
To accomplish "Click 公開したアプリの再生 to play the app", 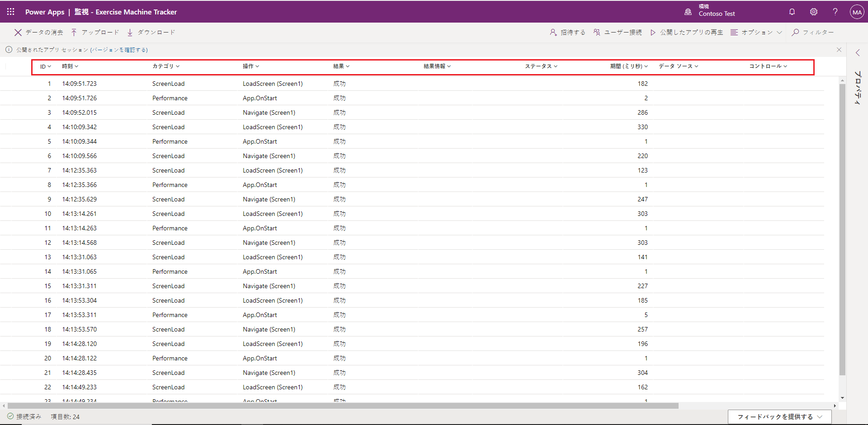I will coord(686,33).
